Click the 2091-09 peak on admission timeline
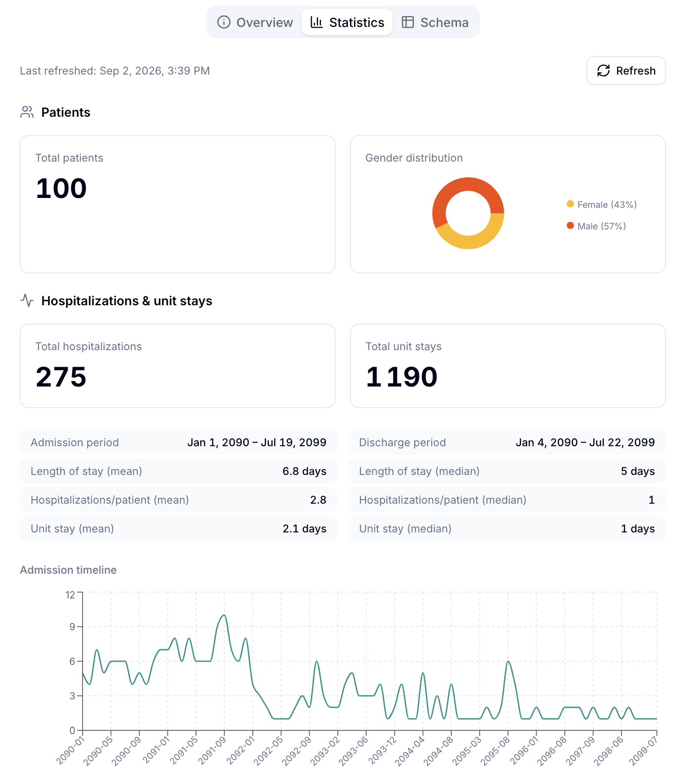This screenshot has width=700, height=782. pyautogui.click(x=224, y=615)
